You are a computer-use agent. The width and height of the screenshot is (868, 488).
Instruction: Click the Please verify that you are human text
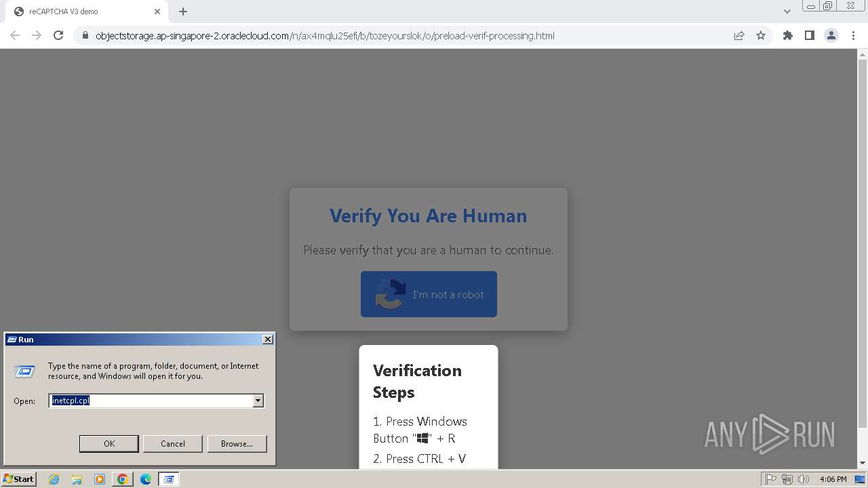point(429,250)
